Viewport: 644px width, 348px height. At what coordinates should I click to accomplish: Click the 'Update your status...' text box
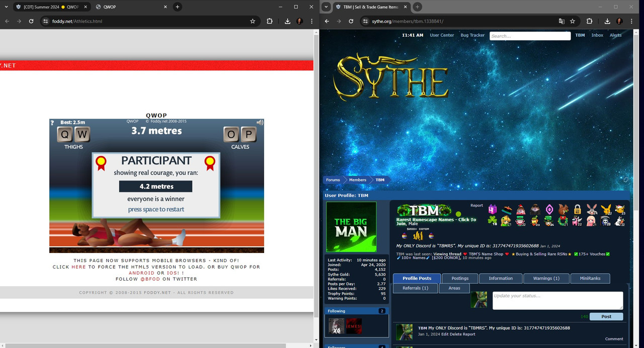point(557,300)
